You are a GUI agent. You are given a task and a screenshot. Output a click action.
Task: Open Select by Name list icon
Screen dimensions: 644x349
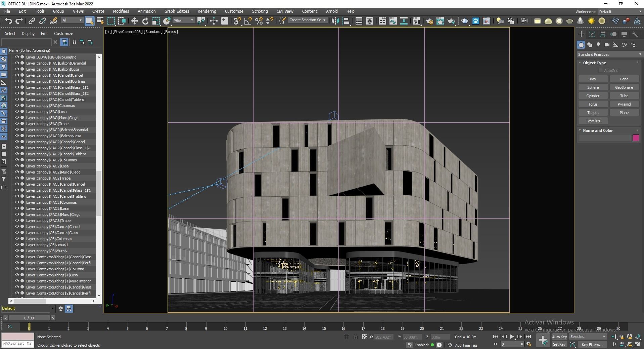pyautogui.click(x=100, y=21)
